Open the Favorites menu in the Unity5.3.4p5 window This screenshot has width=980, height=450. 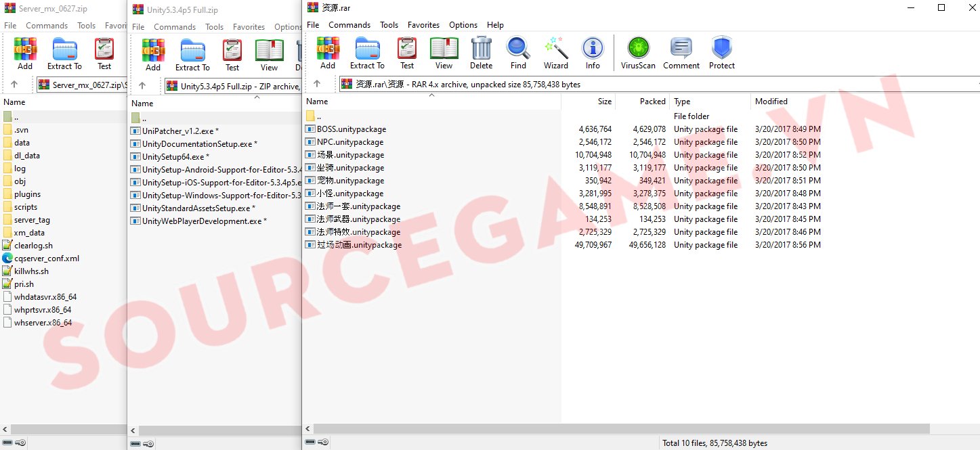click(249, 27)
